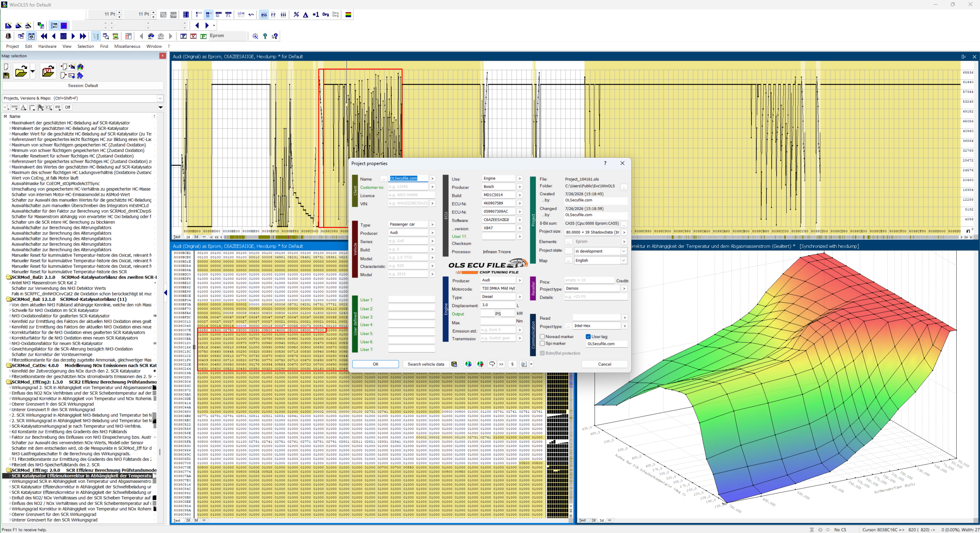
Task: Click the fast forward double-arrow icon
Action: click(83, 36)
